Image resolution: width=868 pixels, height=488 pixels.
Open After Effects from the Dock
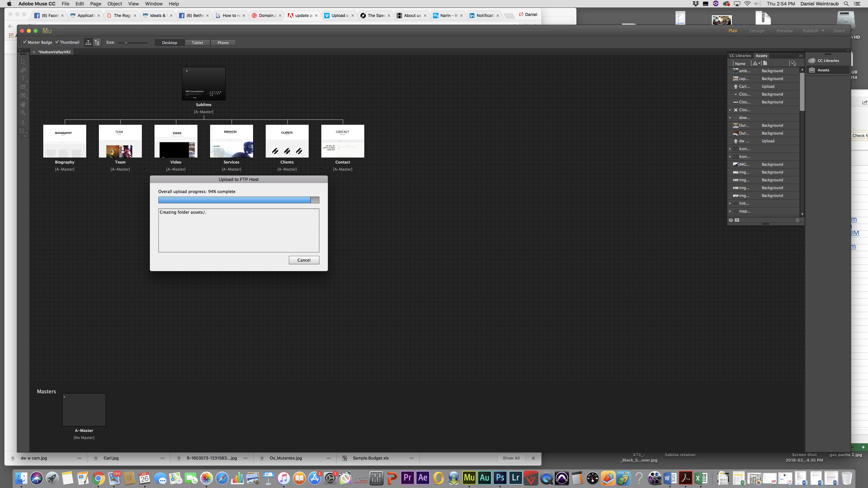click(423, 477)
